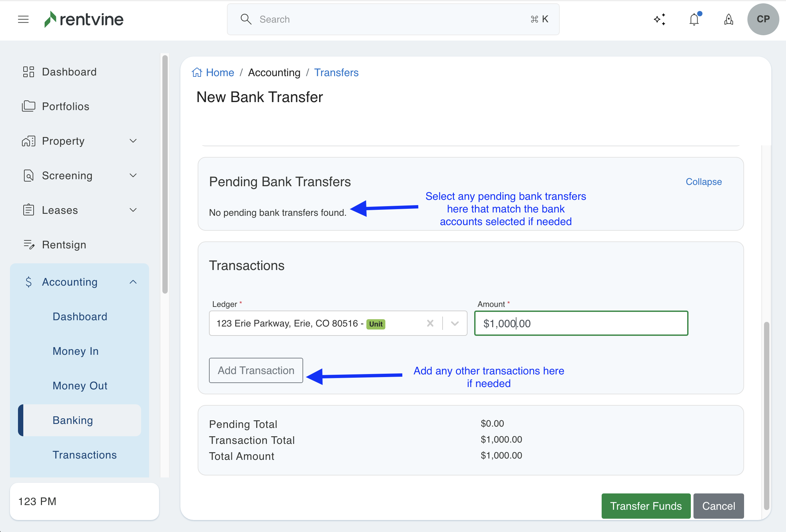Open Portfolios from sidebar
The height and width of the screenshot is (532, 786).
click(x=65, y=106)
